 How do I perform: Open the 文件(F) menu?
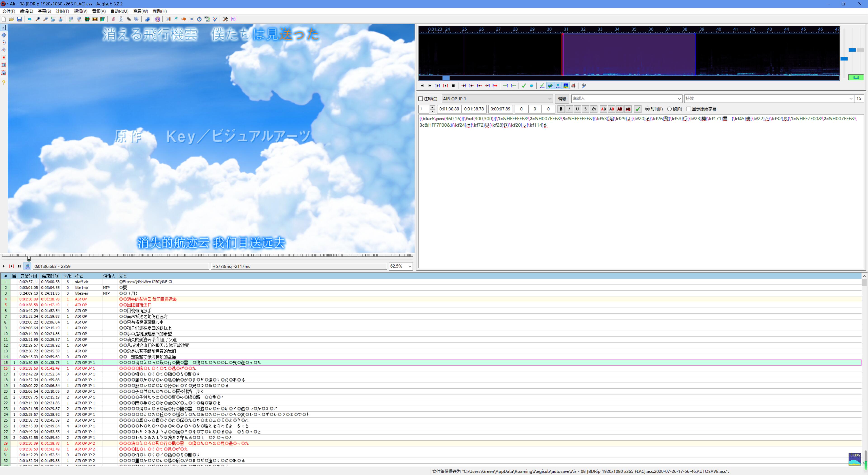coord(9,11)
